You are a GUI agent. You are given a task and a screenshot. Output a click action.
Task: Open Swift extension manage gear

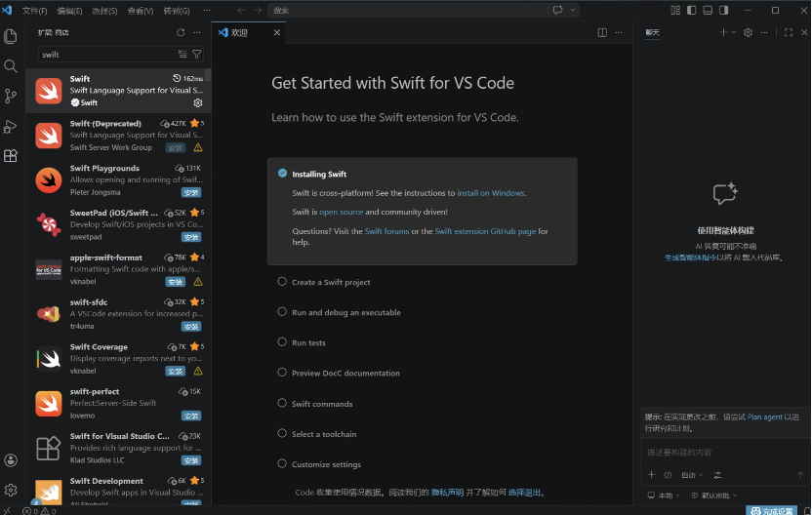pos(198,103)
